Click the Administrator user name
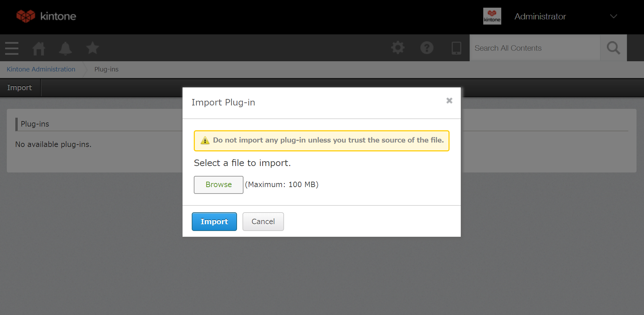The height and width of the screenshot is (315, 644). [540, 16]
